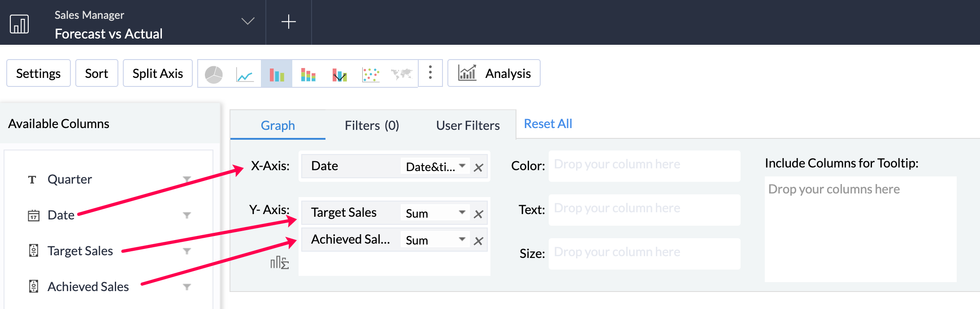The width and height of the screenshot is (980, 309).
Task: Click the Reset All link
Action: point(548,124)
